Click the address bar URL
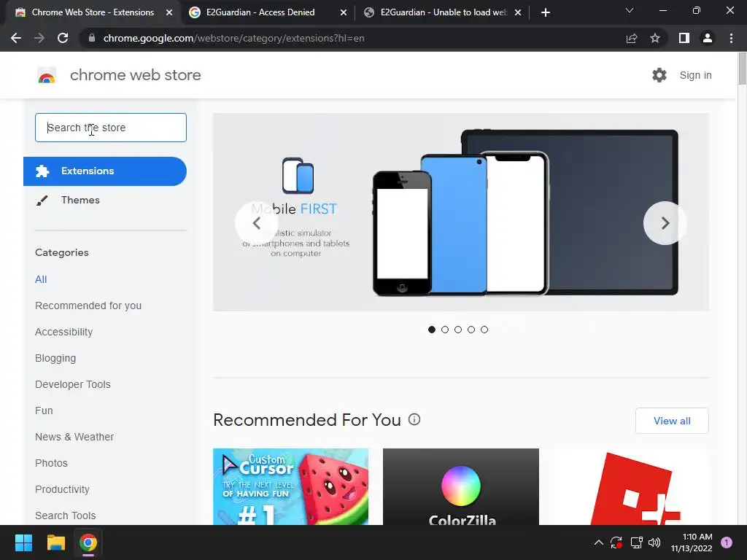Screen dimensions: 747x560 233,38
